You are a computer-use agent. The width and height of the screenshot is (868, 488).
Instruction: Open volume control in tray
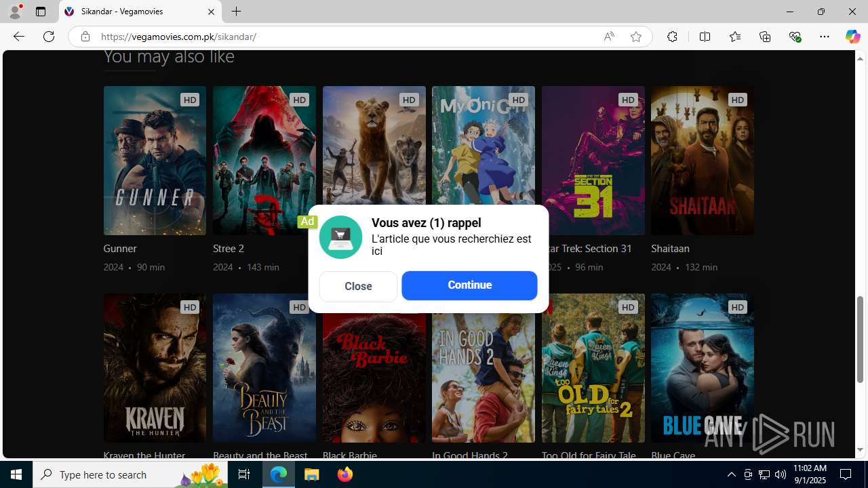[x=780, y=474]
